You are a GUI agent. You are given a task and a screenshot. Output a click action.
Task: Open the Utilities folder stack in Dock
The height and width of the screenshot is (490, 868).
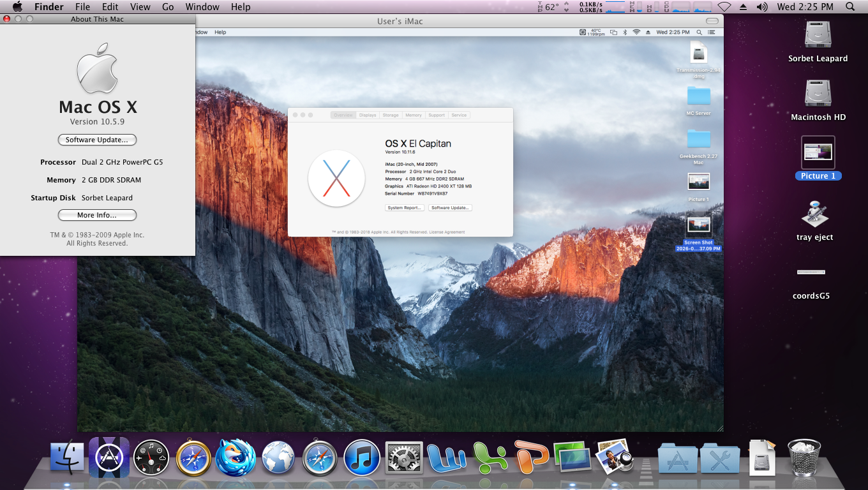pos(719,457)
